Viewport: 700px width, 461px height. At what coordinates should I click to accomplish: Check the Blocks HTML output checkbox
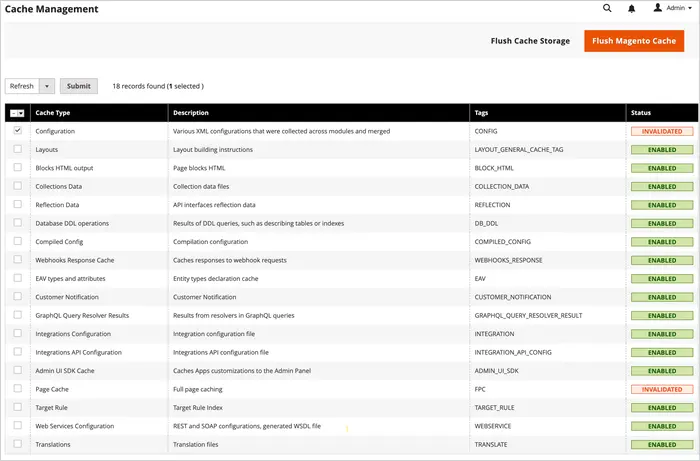17,167
